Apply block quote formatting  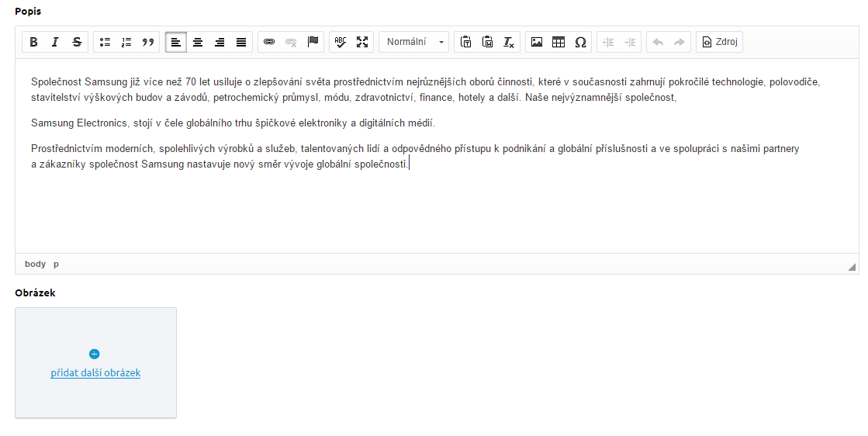pyautogui.click(x=148, y=42)
